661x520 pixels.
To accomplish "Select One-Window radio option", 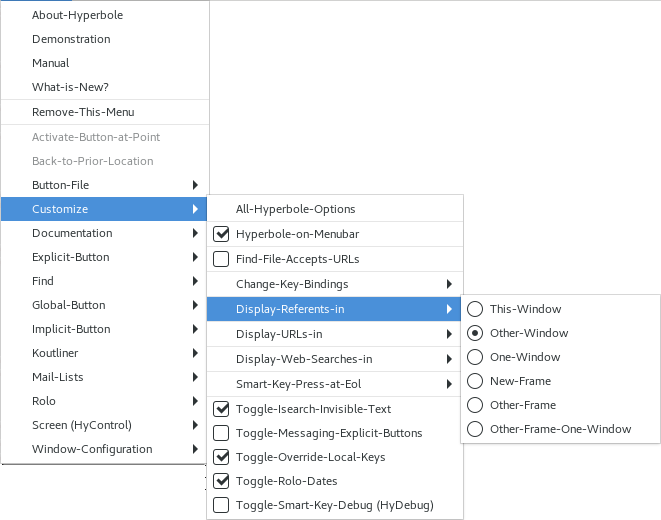I will pos(475,357).
